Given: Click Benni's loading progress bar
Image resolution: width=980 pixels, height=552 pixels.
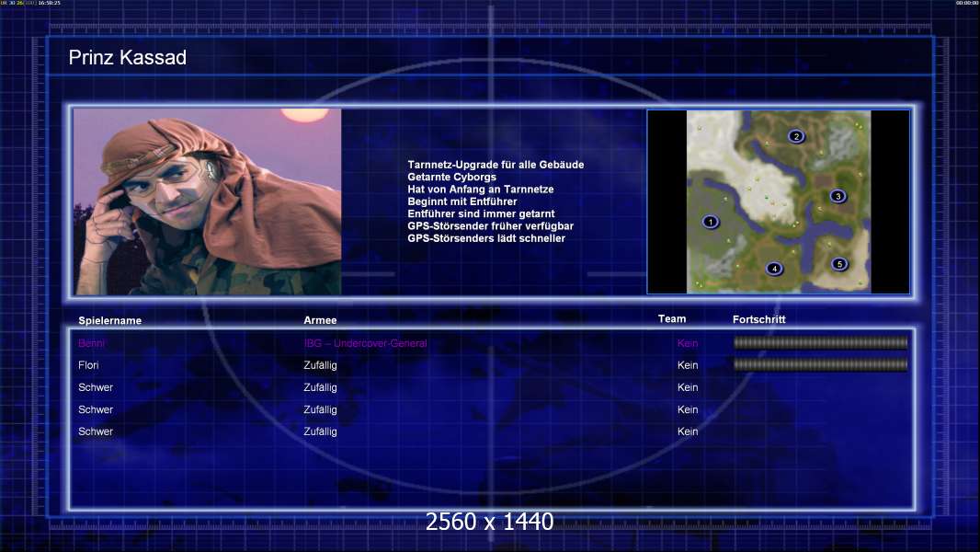Looking at the screenshot, I should 820,342.
